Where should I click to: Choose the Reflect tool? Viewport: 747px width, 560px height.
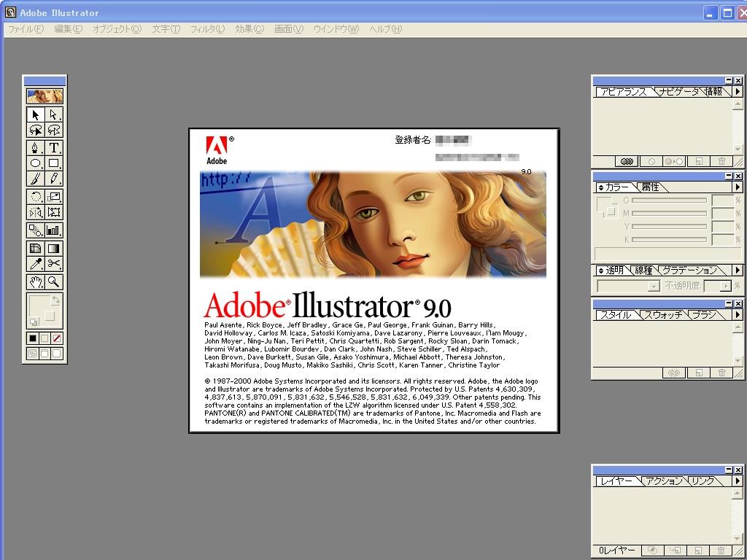pos(35,212)
